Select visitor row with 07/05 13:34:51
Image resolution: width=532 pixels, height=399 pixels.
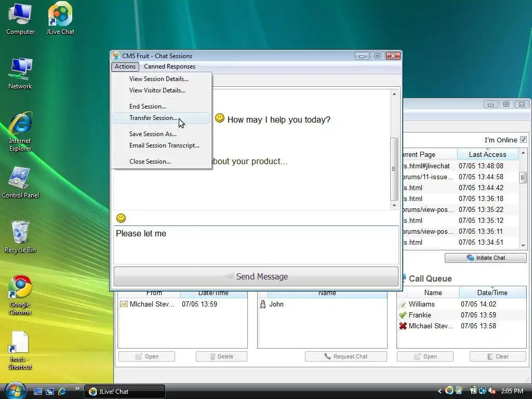pos(460,242)
